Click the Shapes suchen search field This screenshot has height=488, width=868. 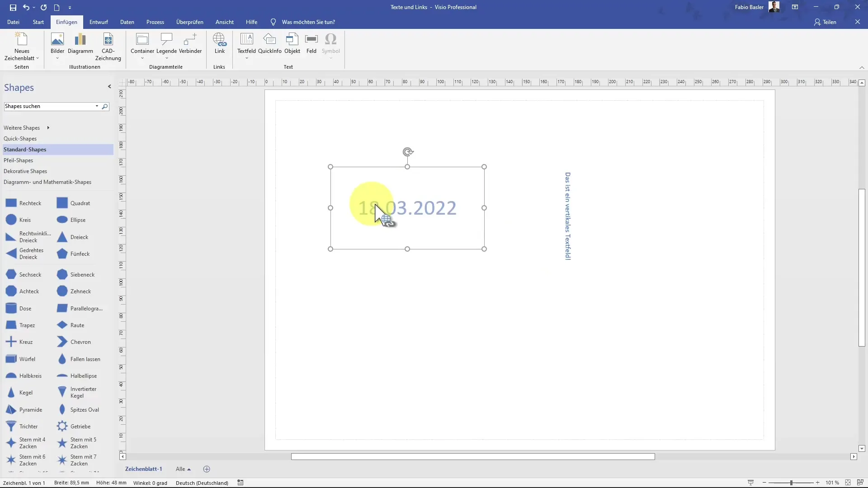pyautogui.click(x=48, y=106)
